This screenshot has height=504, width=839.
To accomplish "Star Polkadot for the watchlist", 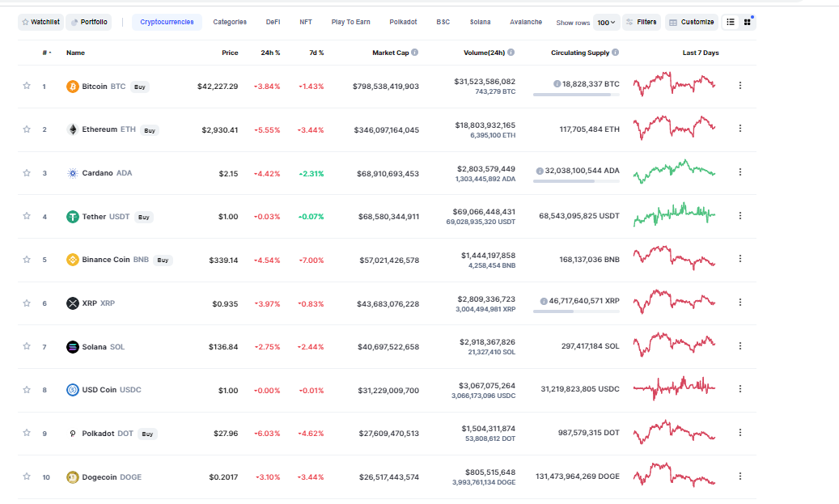I will 27,432.
